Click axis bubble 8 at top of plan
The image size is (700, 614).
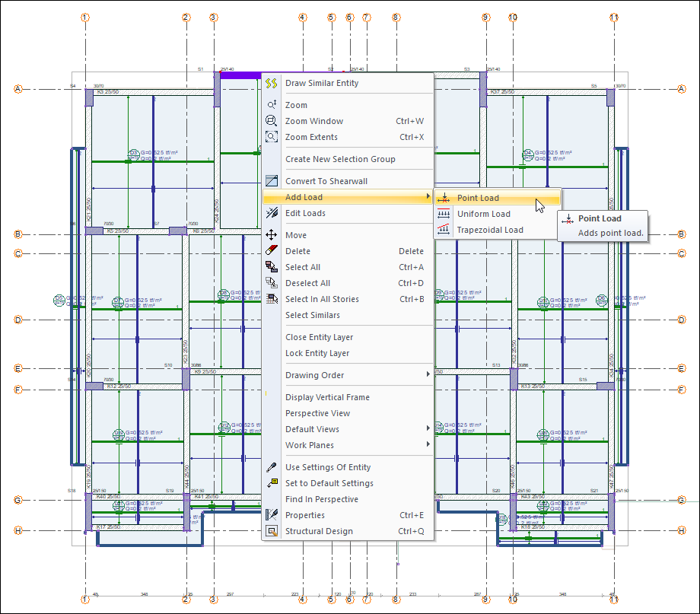pos(396,17)
